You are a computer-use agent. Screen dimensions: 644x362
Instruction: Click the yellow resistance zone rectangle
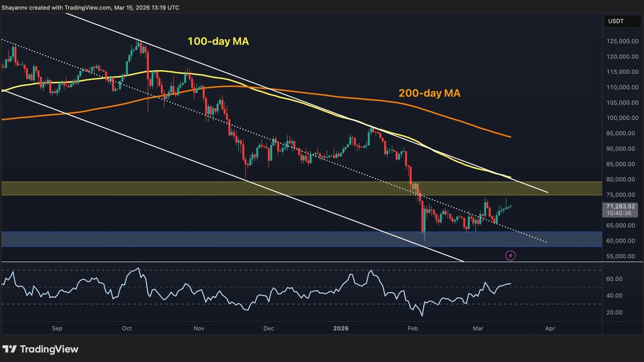pos(214,188)
